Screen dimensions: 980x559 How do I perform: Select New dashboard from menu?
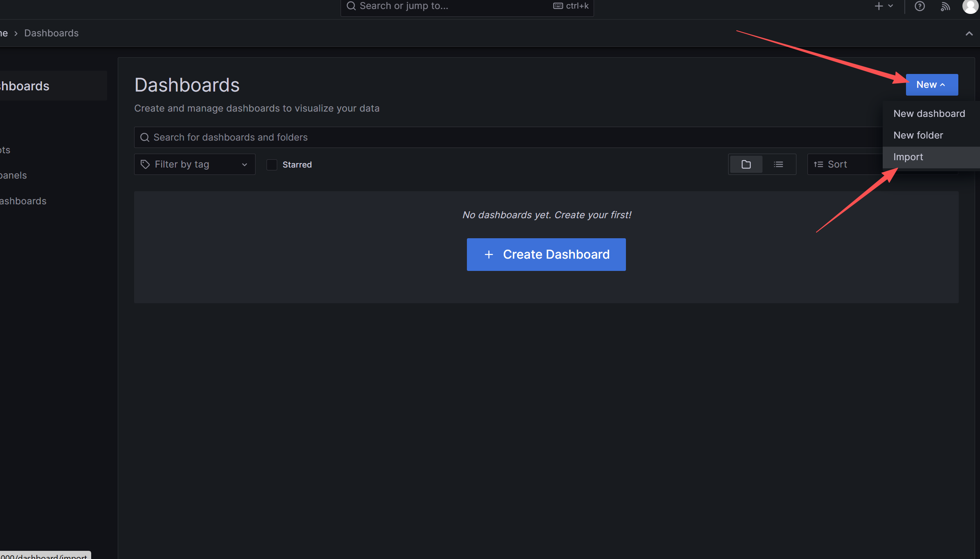[929, 114]
